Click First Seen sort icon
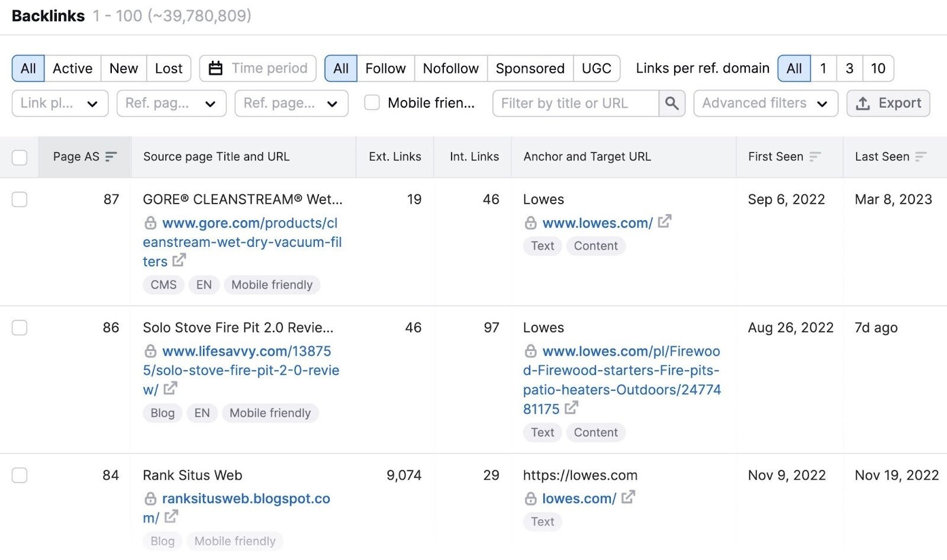The image size is (947, 560). coord(815,156)
